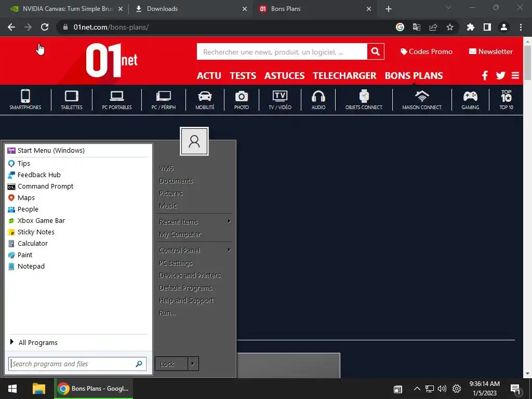Click the page vertical scrollbar thumb
The width and height of the screenshot is (532, 399).
tap(527, 63)
